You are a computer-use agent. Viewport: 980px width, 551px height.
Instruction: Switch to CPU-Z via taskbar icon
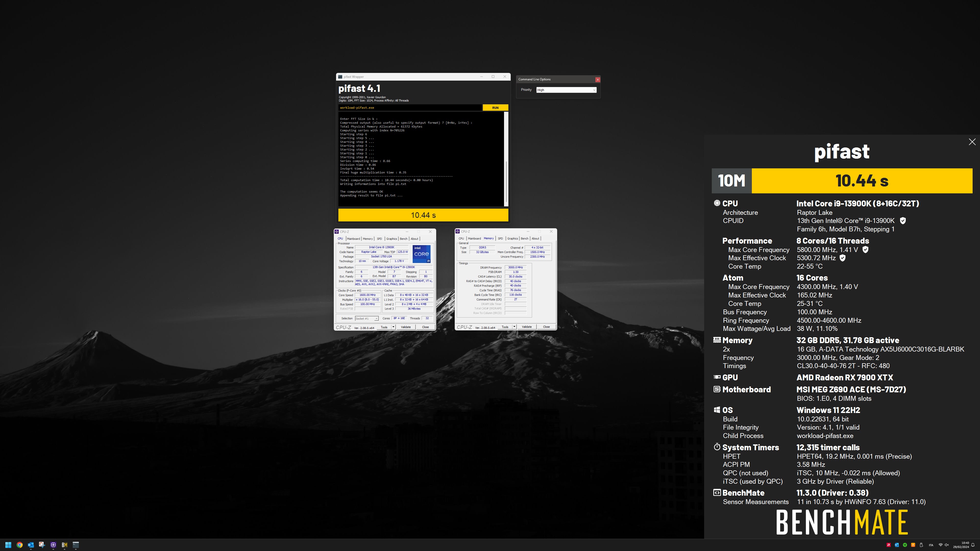click(53, 545)
